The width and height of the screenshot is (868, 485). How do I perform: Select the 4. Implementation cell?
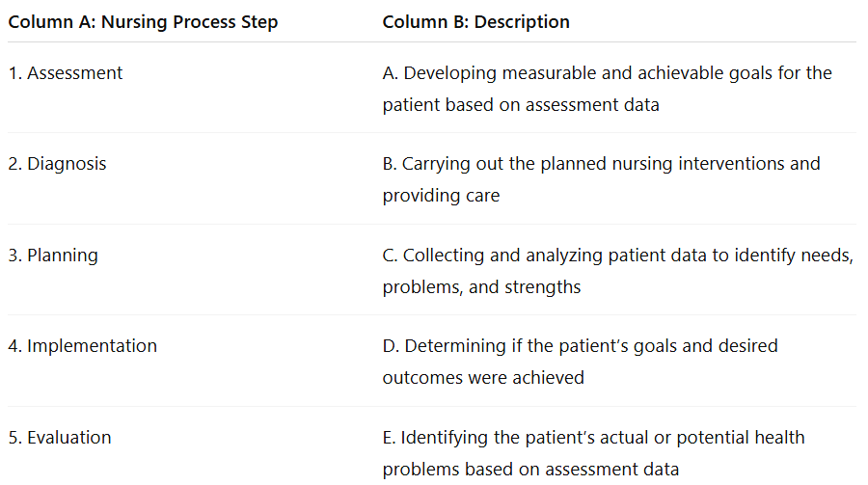click(83, 346)
